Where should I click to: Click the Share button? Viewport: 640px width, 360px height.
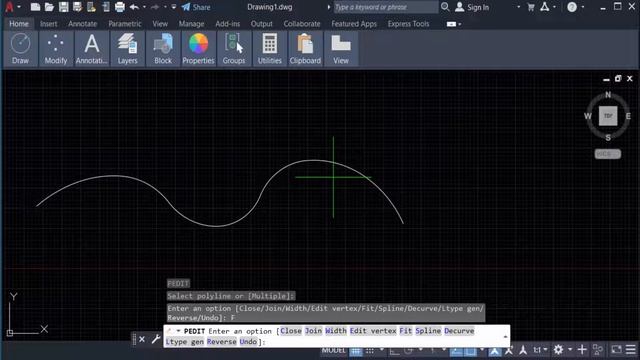point(196,7)
